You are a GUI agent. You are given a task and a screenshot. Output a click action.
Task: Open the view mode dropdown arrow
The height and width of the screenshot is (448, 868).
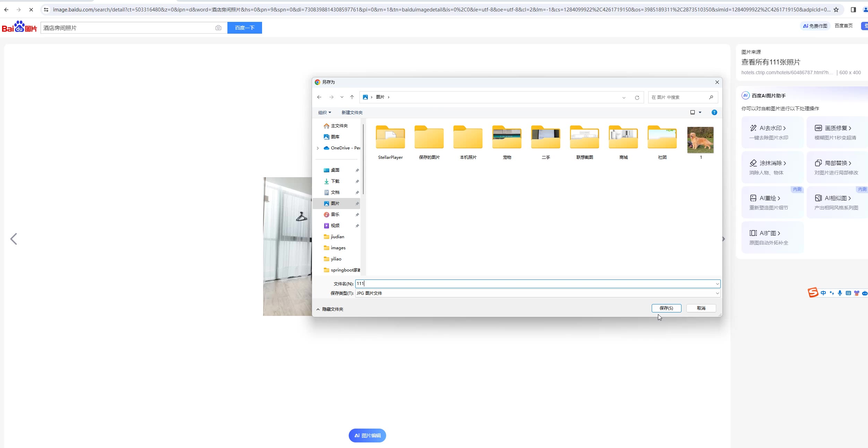700,112
